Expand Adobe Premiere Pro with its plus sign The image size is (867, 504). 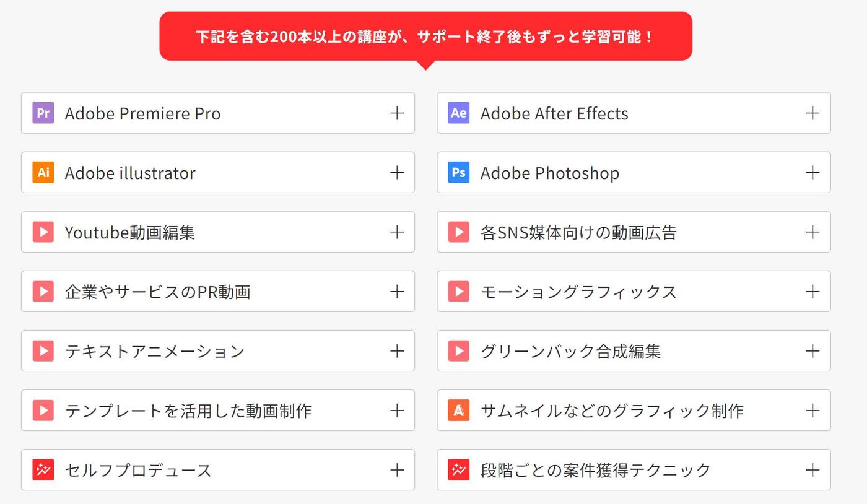397,113
